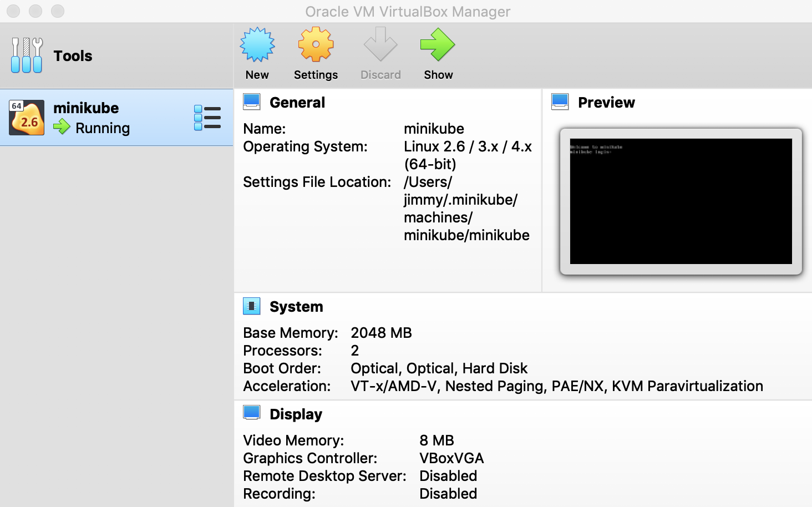Open Settings via the orange gear icon
This screenshot has width=812, height=507.
click(316, 44)
